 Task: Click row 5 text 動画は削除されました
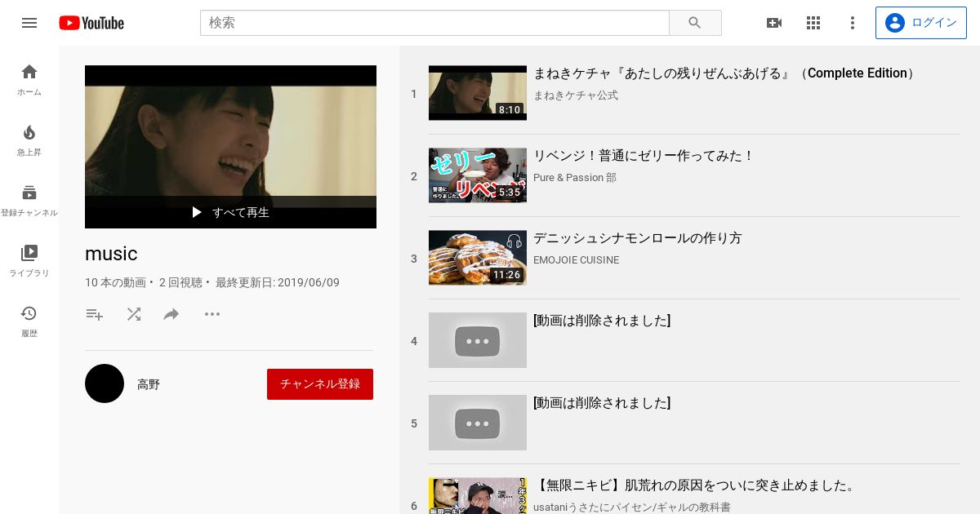tap(602, 403)
